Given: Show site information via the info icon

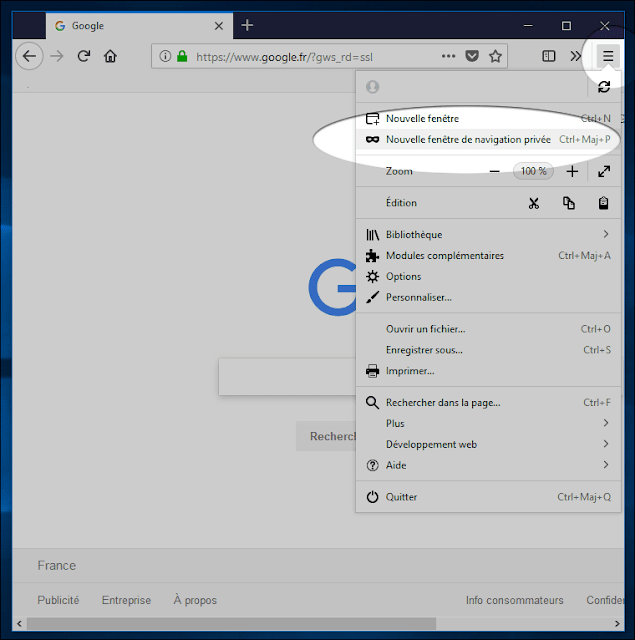Looking at the screenshot, I should click(x=165, y=56).
